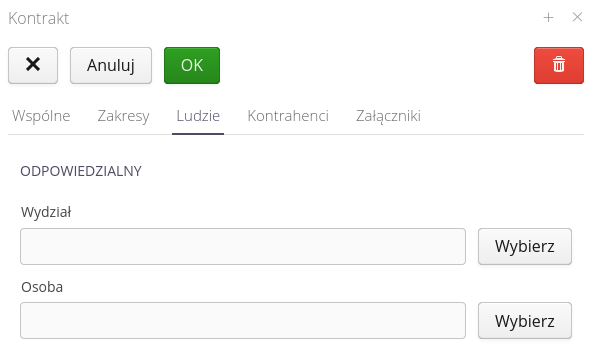Click the Kontrakt panel title
Screen dimensions: 593x360
[x=39, y=18]
